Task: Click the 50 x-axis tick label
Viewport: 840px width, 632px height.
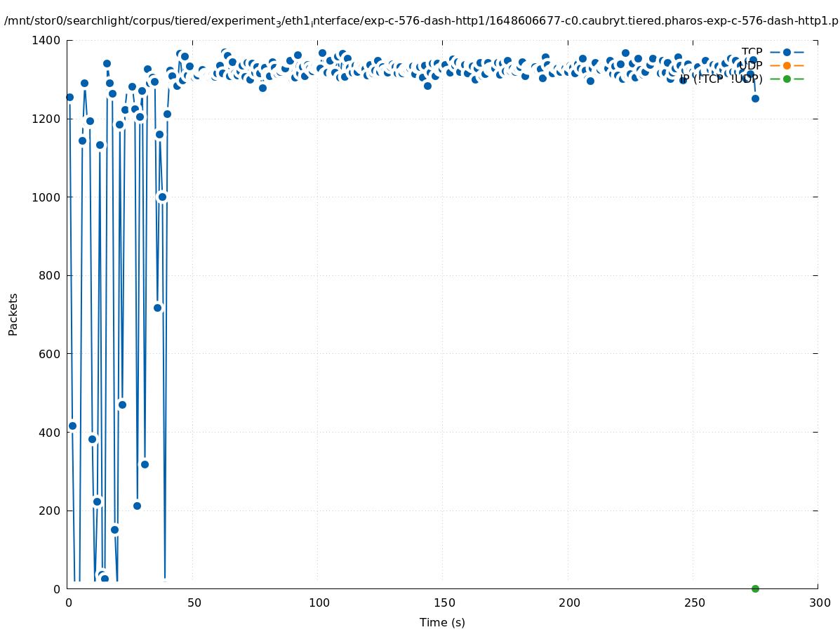Action: [192, 603]
